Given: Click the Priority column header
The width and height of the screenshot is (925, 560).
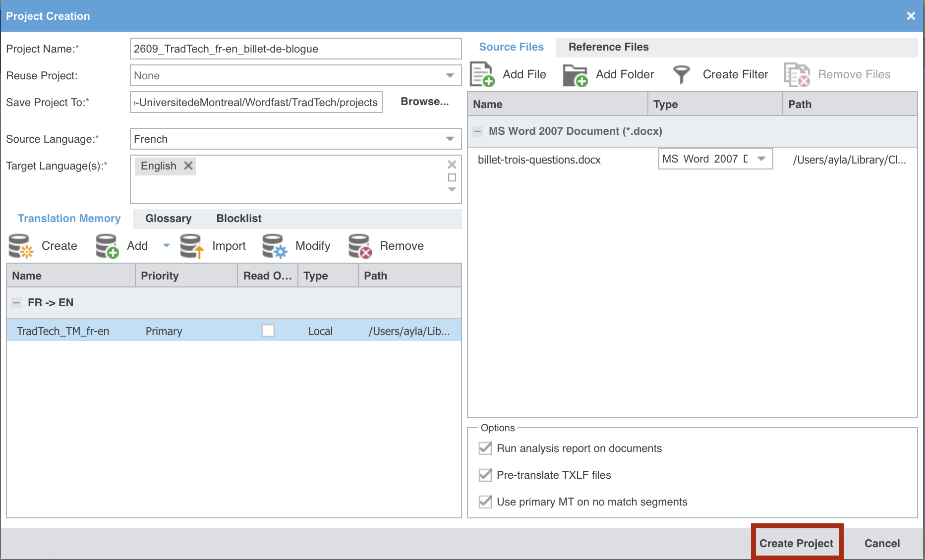Looking at the screenshot, I should (186, 276).
